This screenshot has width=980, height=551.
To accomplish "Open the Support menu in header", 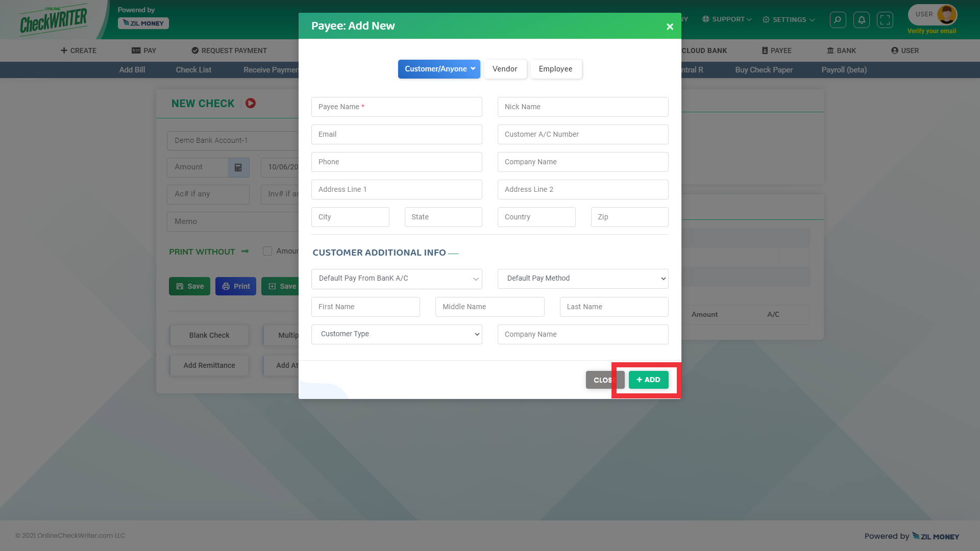I will point(727,19).
